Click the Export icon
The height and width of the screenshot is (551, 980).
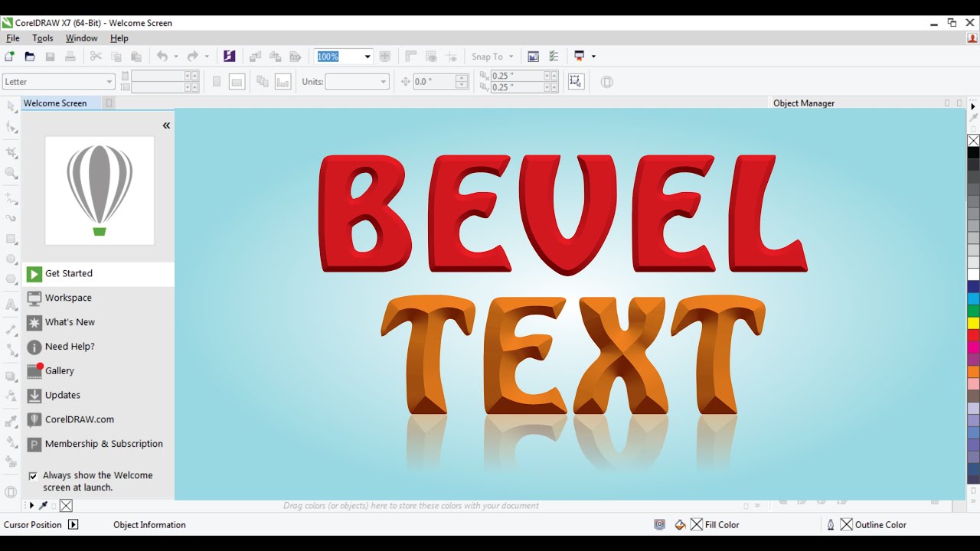tap(275, 56)
